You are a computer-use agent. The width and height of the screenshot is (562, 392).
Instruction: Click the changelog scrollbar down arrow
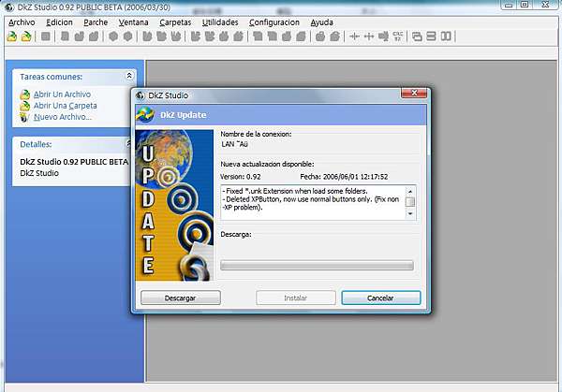click(x=410, y=213)
